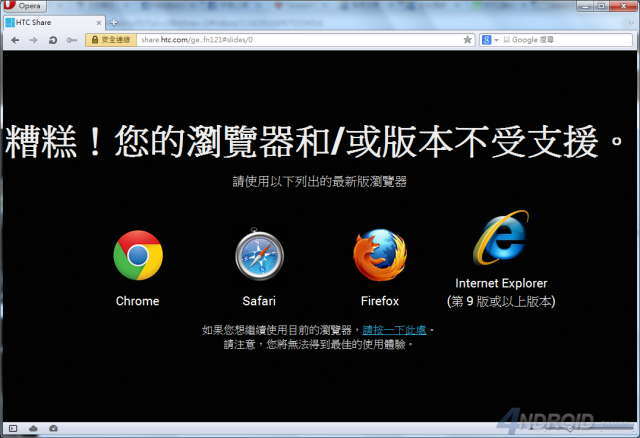
Task: Open the Opera menu button
Action: point(23,6)
